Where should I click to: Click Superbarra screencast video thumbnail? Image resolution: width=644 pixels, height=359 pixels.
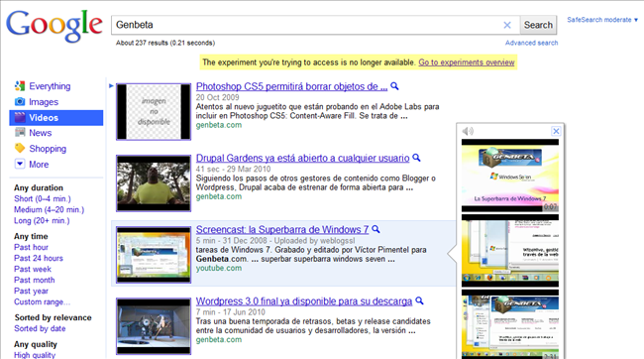point(154,255)
